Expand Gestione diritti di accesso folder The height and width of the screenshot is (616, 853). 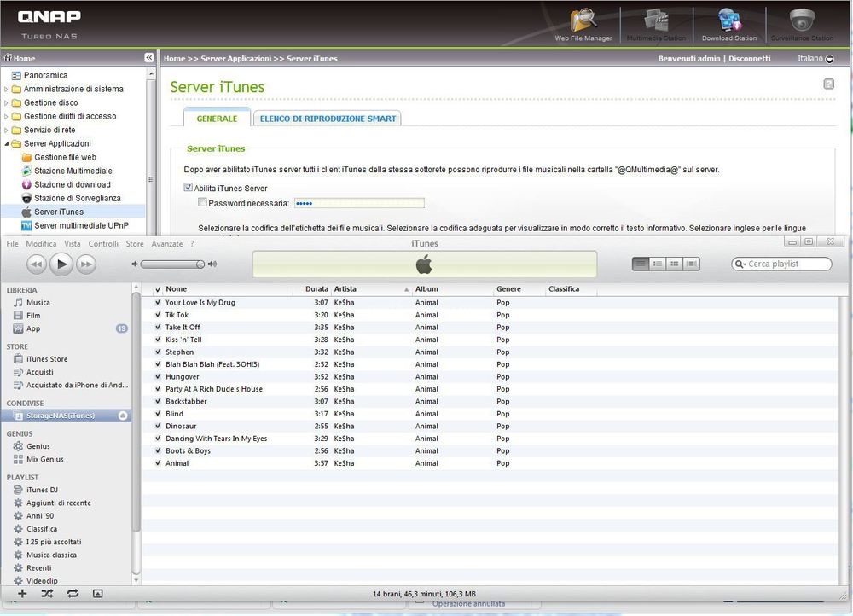click(x=6, y=116)
